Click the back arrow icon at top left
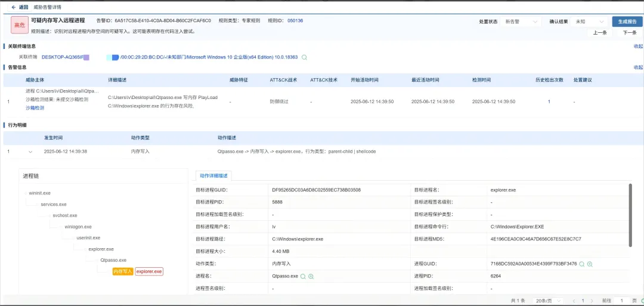 (x=13, y=7)
